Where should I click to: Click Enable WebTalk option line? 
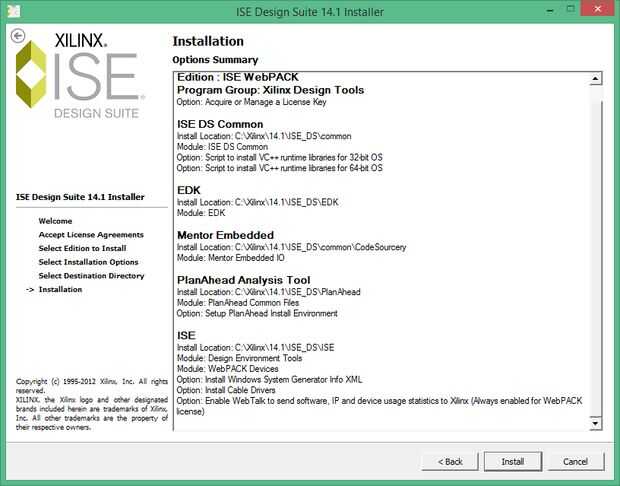point(379,406)
